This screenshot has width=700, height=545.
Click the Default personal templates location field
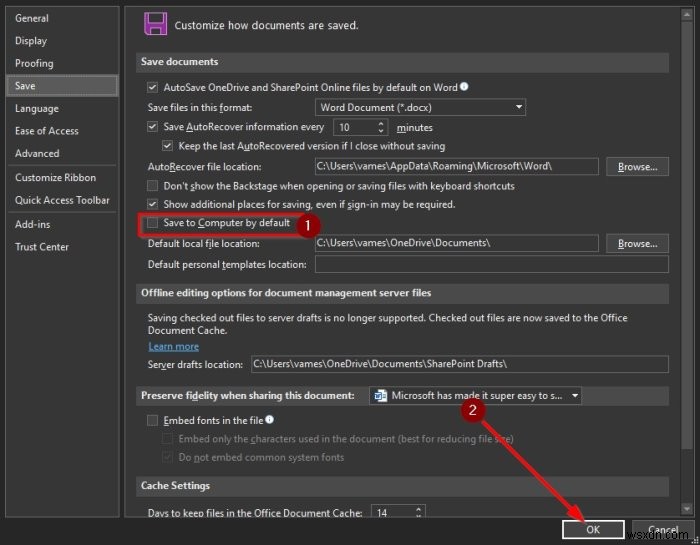coord(492,264)
